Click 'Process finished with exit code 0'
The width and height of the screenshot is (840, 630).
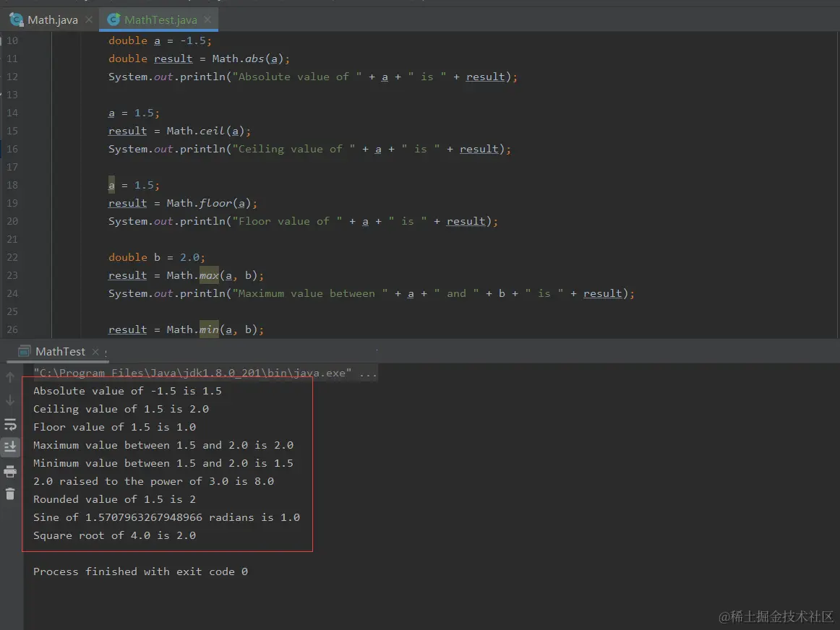pyautogui.click(x=140, y=571)
